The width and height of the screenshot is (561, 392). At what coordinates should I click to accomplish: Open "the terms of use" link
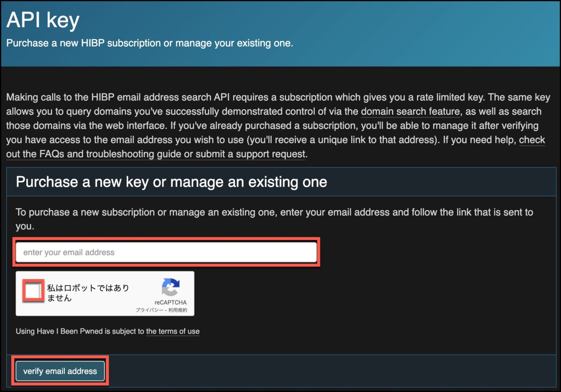coord(173,332)
